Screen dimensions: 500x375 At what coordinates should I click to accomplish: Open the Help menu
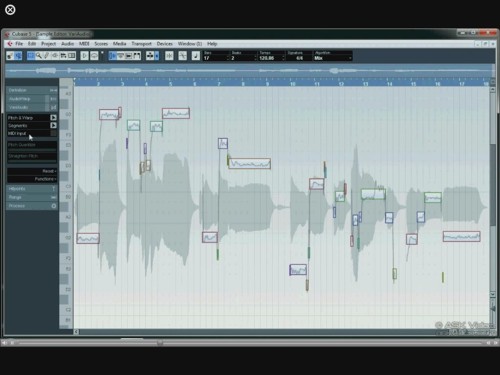[212, 44]
